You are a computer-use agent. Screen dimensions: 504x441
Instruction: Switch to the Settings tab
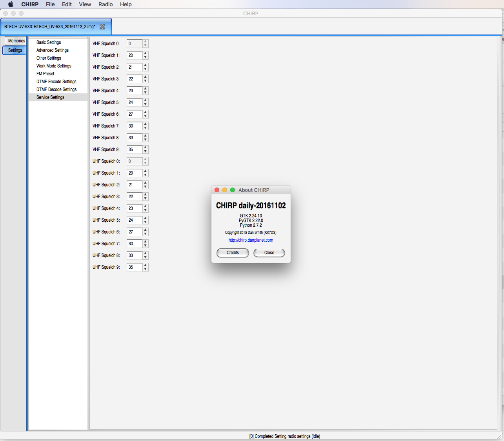[15, 50]
